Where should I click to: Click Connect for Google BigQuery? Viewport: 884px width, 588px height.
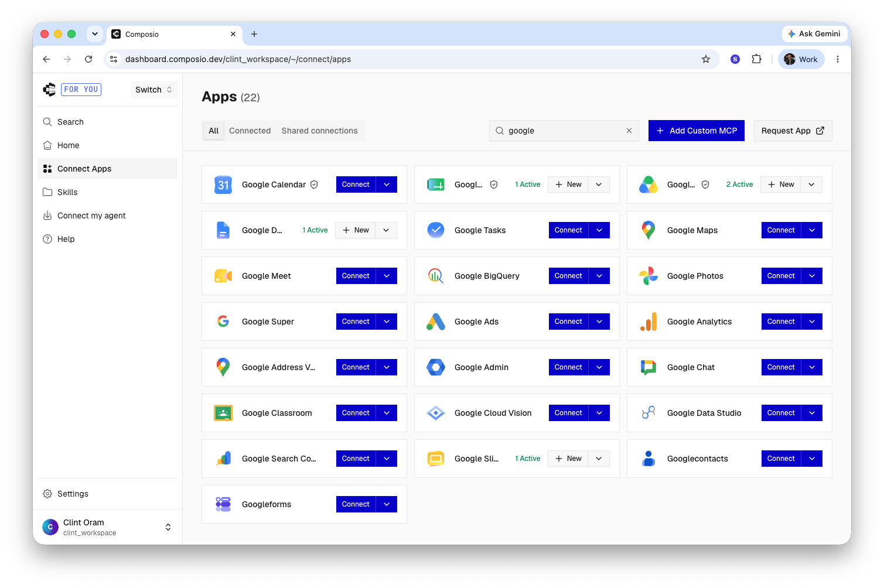tap(568, 276)
